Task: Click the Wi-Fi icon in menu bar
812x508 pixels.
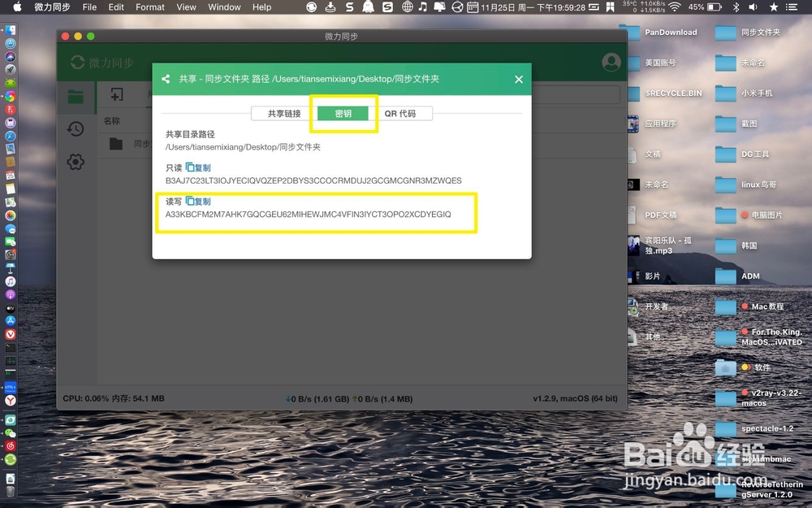Action: (674, 7)
